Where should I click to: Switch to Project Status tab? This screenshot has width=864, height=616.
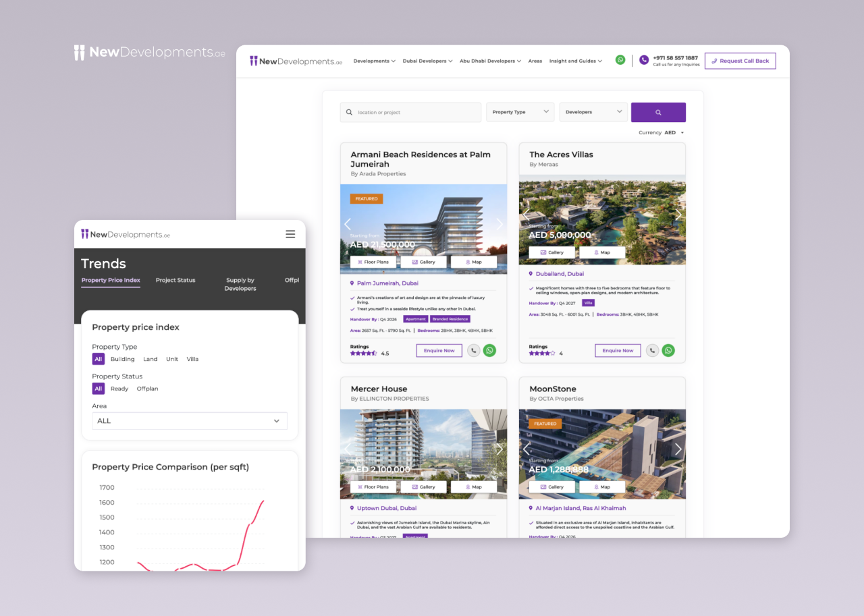[x=175, y=281]
